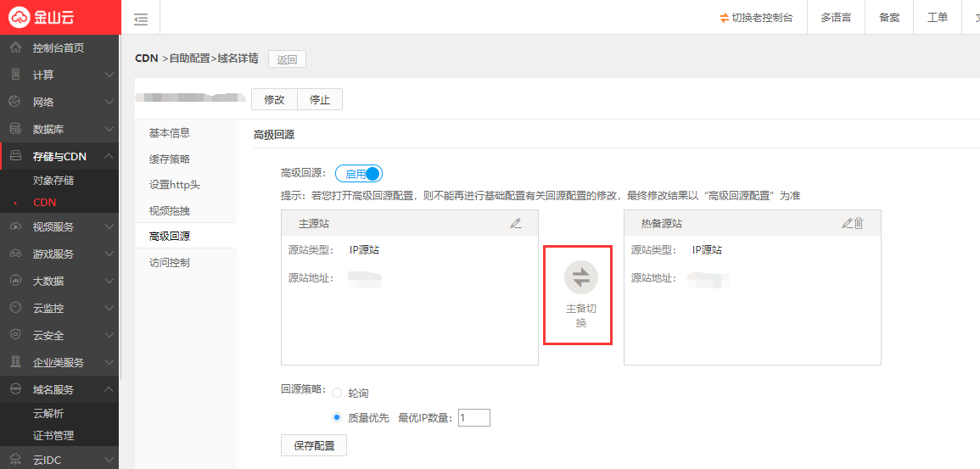
Task: Click the 控制台首页 home icon
Action: click(x=15, y=47)
